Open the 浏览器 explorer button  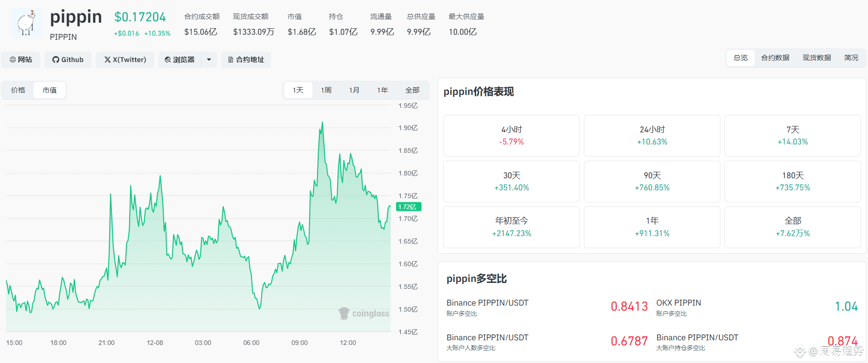coord(180,60)
